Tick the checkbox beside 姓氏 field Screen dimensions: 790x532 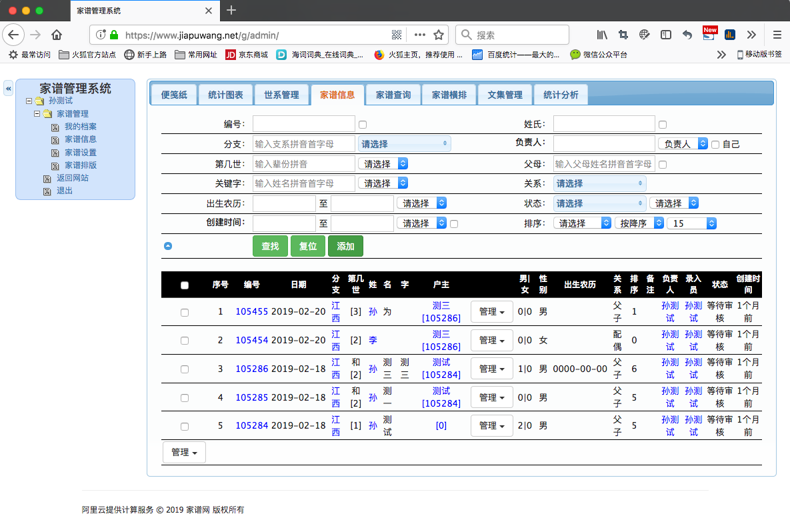coord(663,125)
